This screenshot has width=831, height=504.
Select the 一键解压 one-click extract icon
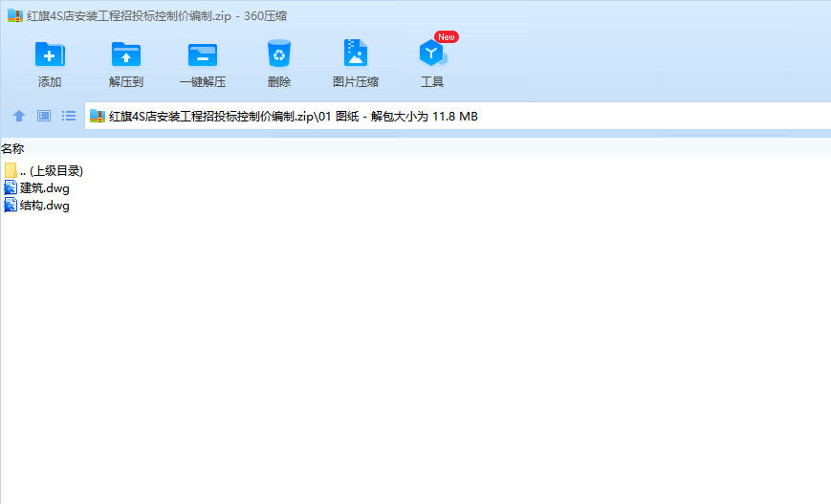click(203, 55)
